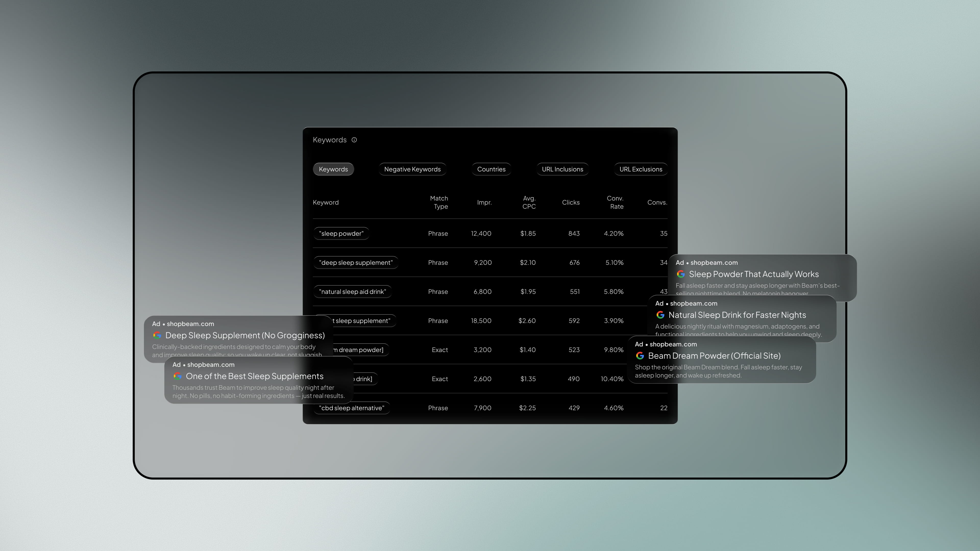Click the Google logo on the Best Sleep Supplements ad
Viewport: 980px width, 551px height.
pos(177,376)
